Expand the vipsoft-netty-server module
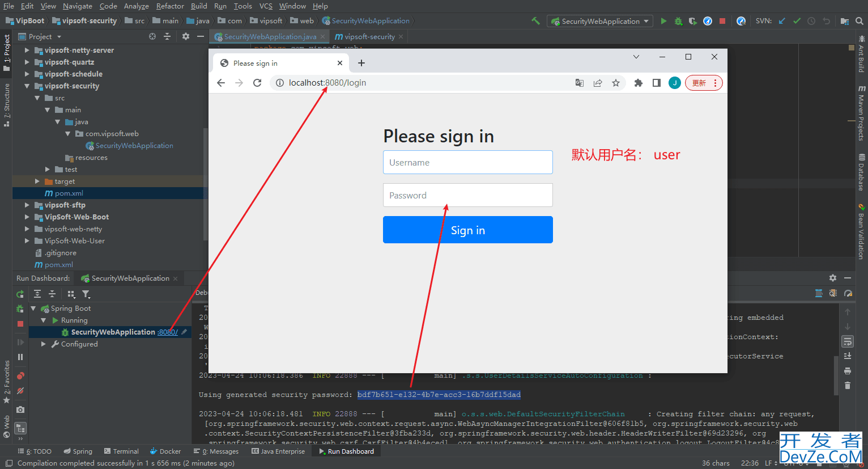Image resolution: width=868 pixels, height=469 pixels. tap(27, 50)
